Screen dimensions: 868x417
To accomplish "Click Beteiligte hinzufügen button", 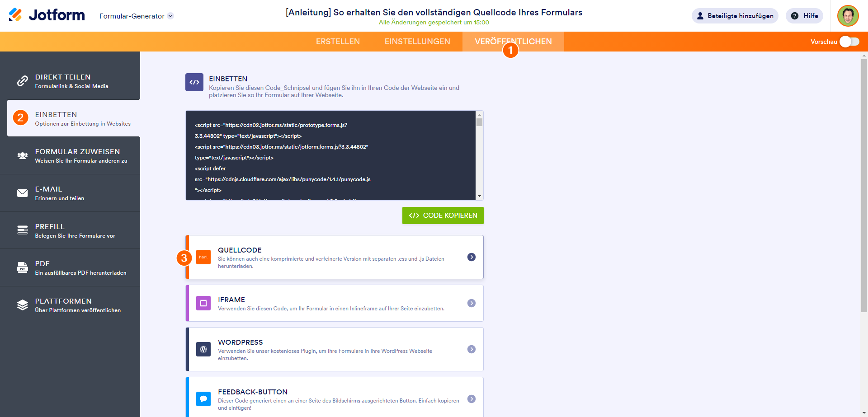I will [735, 16].
